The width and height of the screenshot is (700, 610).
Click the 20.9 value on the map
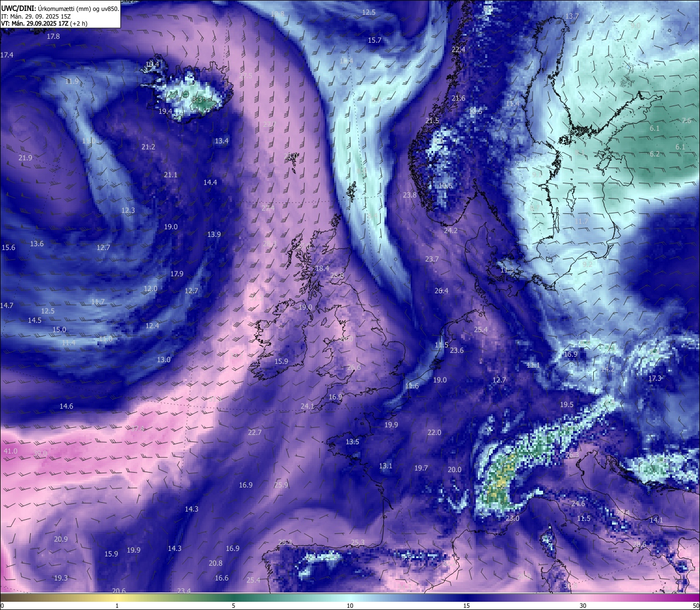click(x=61, y=539)
